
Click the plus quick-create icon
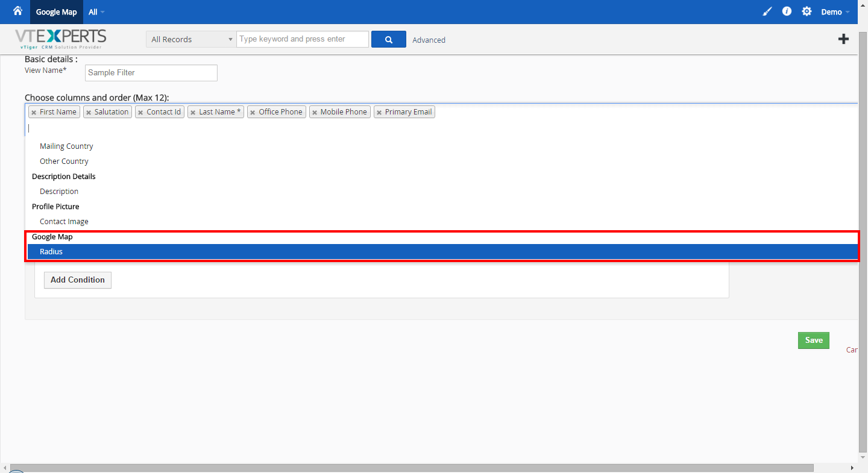[x=844, y=39]
